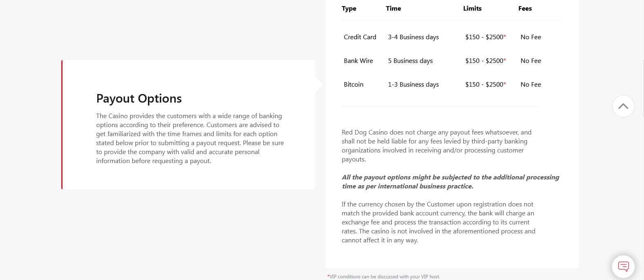Click the No Fee cell for Bitcoin
The width and height of the screenshot is (644, 280).
pos(530,85)
